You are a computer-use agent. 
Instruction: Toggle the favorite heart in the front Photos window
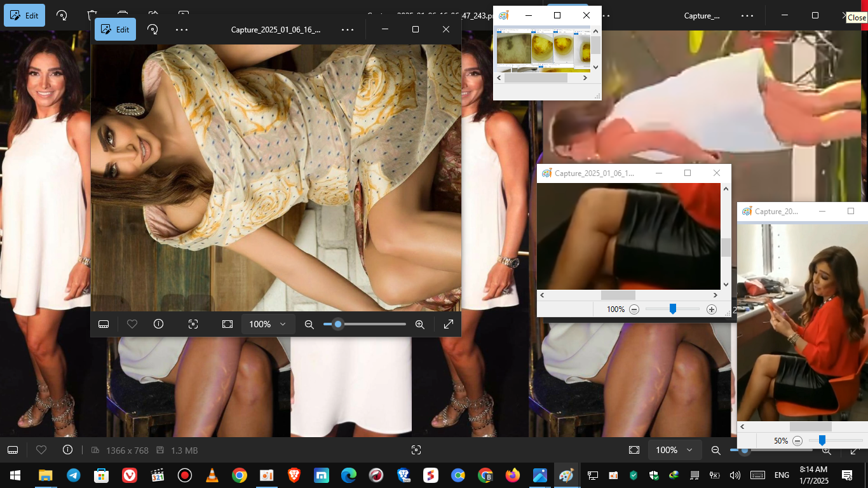click(x=132, y=324)
